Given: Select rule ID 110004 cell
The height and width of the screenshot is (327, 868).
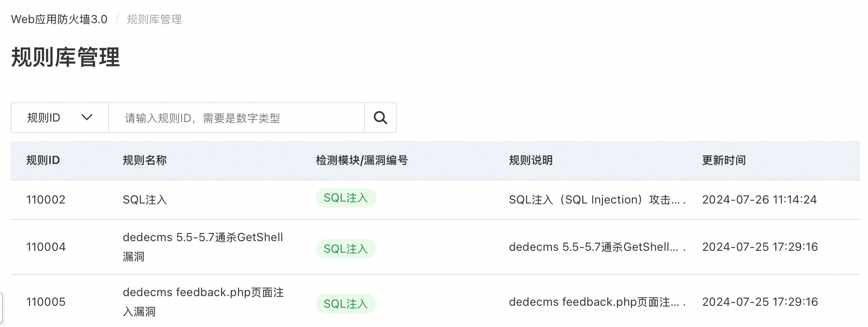Looking at the screenshot, I should tap(46, 247).
